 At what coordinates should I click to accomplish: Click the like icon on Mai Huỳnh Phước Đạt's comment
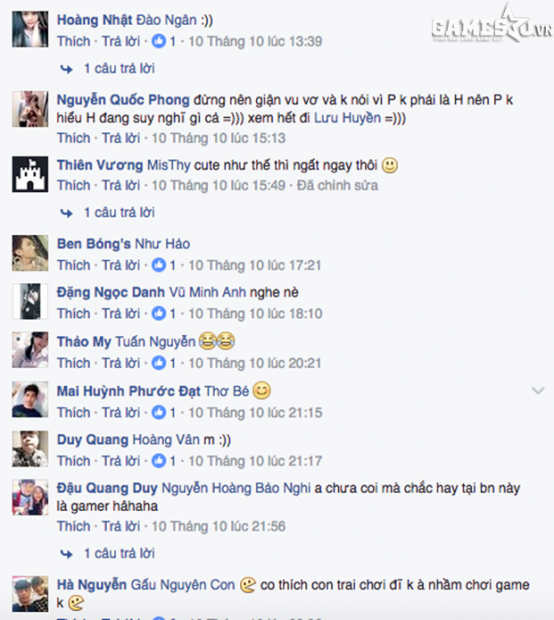159,412
